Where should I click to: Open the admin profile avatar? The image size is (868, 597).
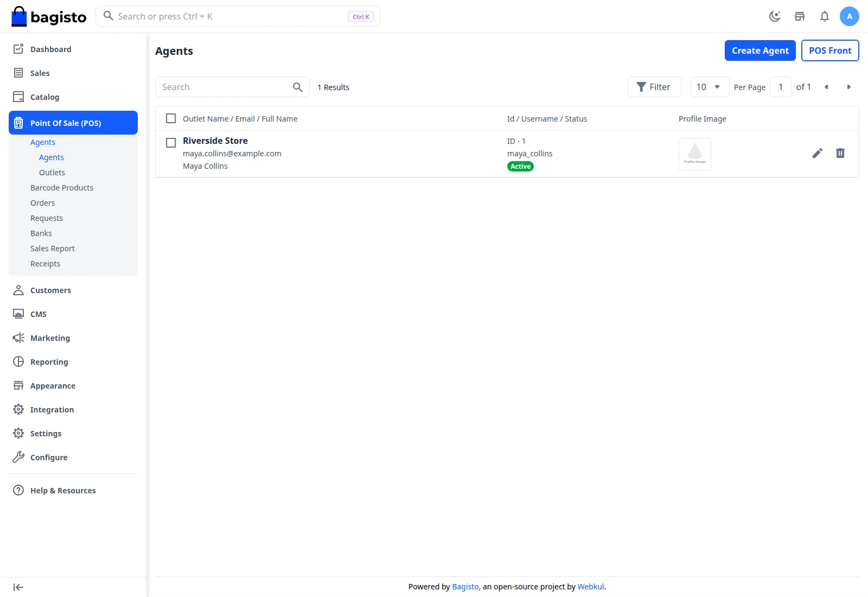[x=850, y=16]
